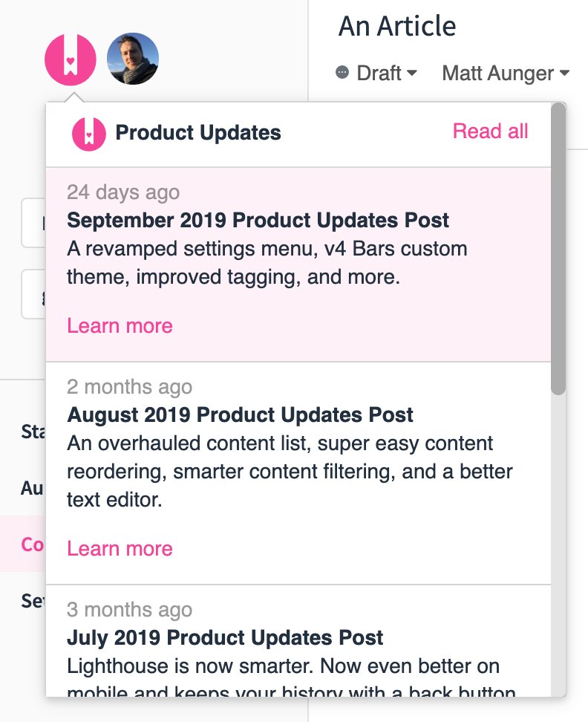588x722 pixels.
Task: Click the Read all link
Action: coord(490,131)
